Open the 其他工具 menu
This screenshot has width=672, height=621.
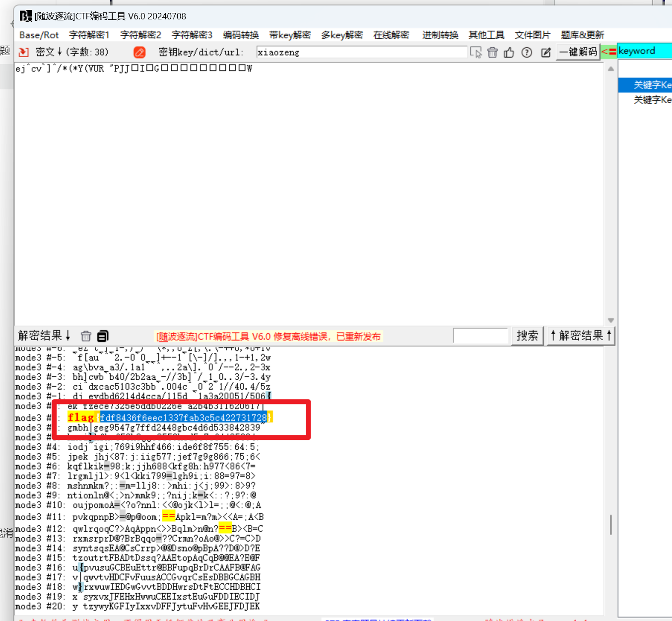(486, 35)
